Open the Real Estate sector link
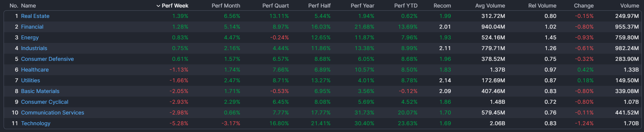The width and height of the screenshot is (644, 132). 35,16
